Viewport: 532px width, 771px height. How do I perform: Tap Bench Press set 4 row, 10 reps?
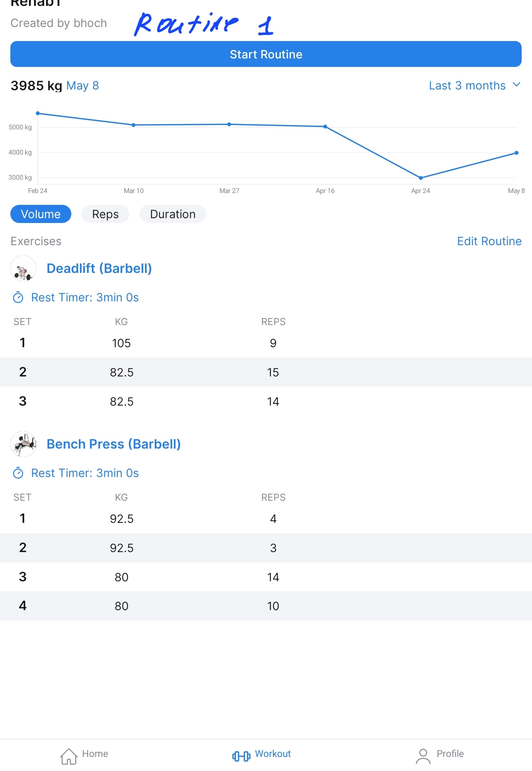click(x=266, y=606)
